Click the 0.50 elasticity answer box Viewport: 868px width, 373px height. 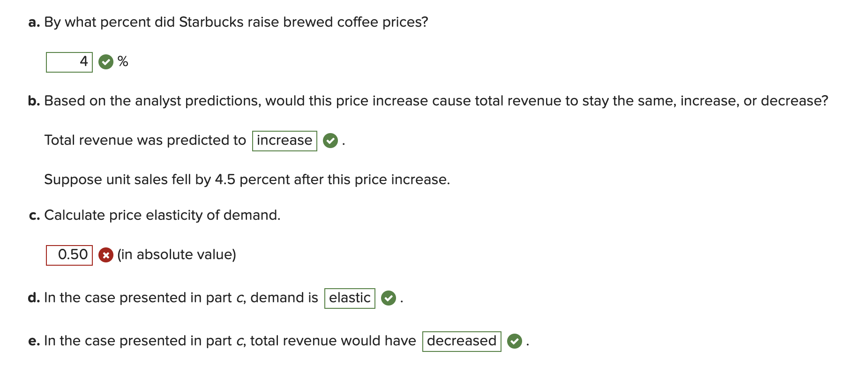69,254
